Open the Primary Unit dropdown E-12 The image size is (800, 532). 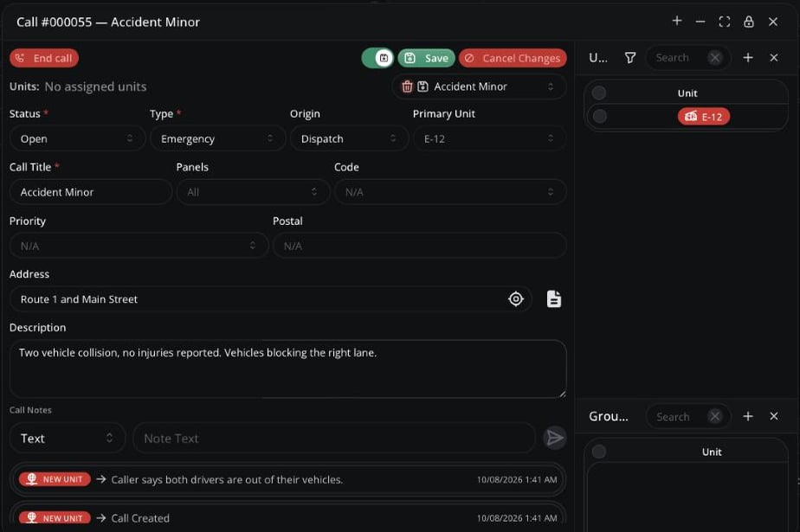tap(489, 138)
